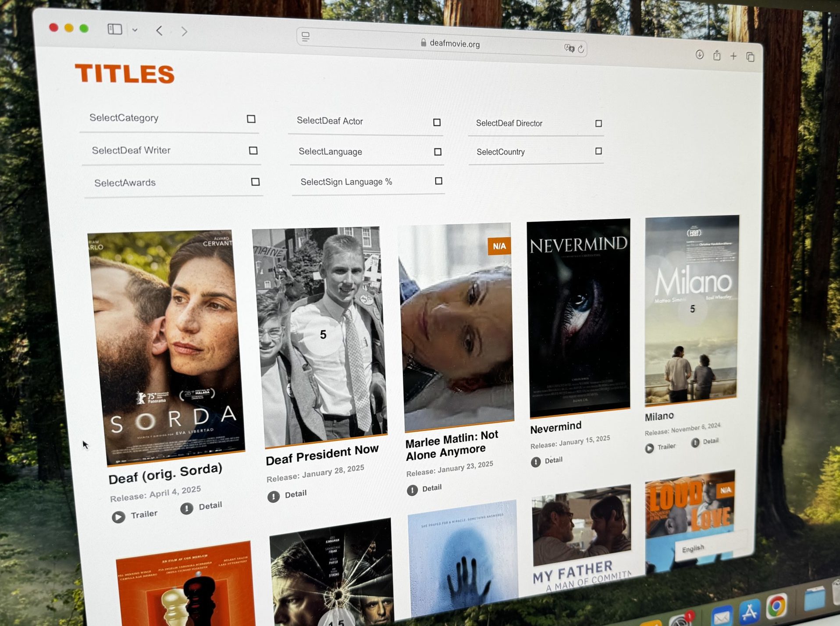Toggle the Safari sidebar button
Screen dimensions: 840x626
pyautogui.click(x=115, y=29)
